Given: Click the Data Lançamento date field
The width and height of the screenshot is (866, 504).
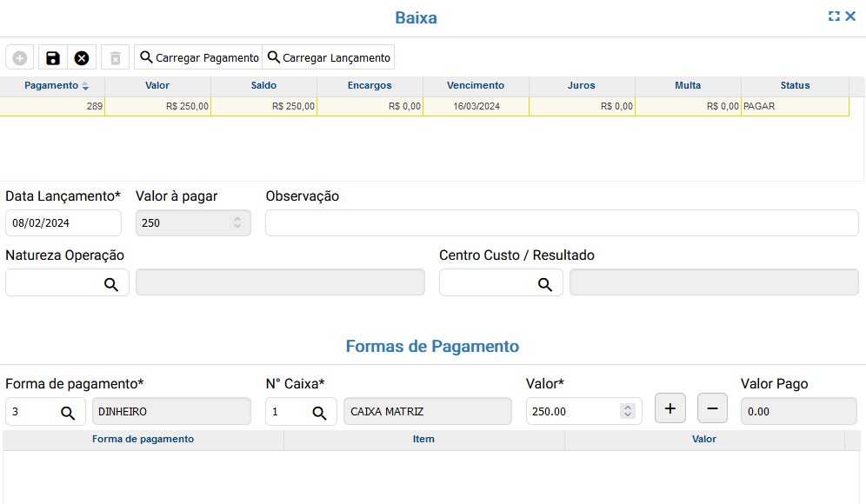Looking at the screenshot, I should click(x=63, y=223).
